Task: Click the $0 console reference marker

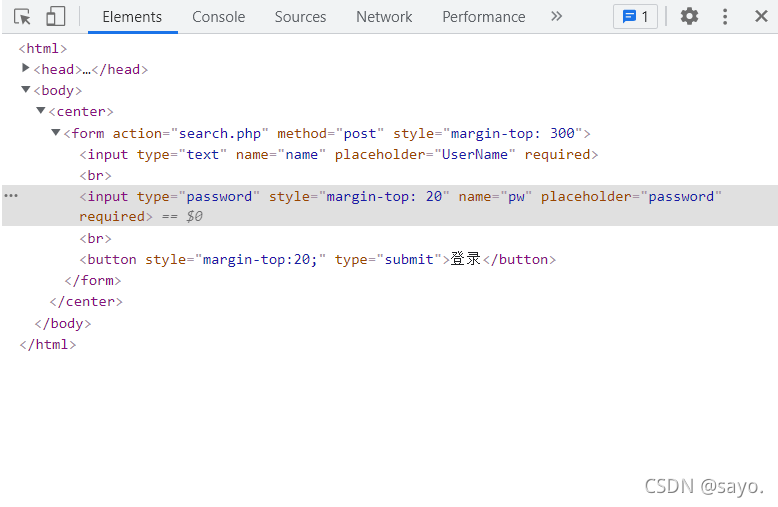Action: (194, 217)
